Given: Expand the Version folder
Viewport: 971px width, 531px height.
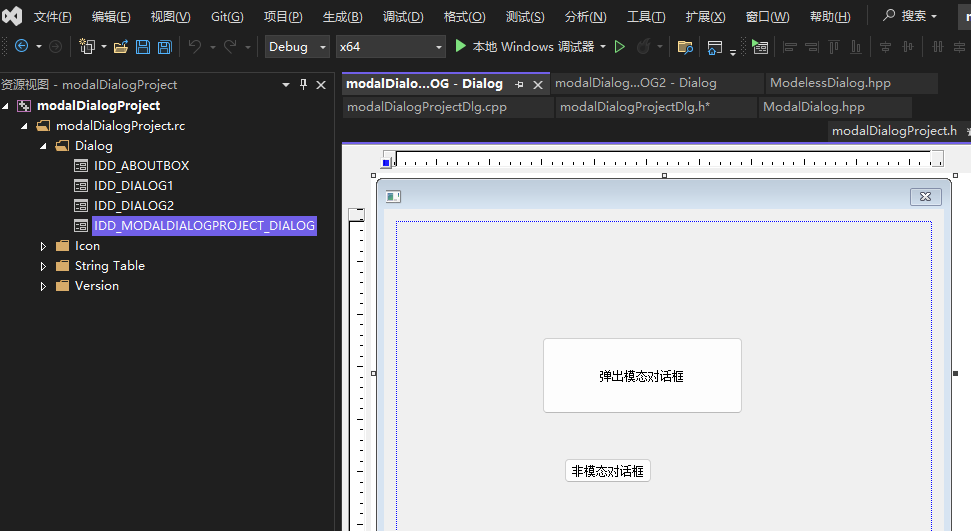Looking at the screenshot, I should point(43,286).
